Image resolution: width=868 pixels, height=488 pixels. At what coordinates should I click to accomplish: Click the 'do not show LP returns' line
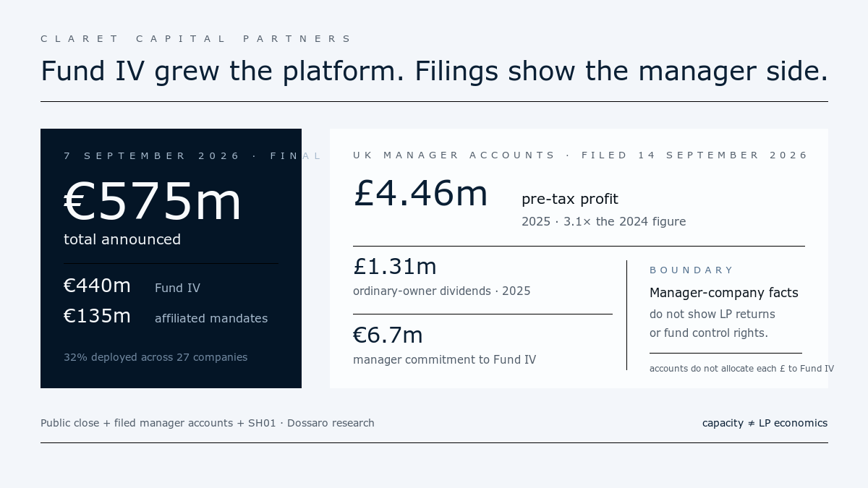712,314
